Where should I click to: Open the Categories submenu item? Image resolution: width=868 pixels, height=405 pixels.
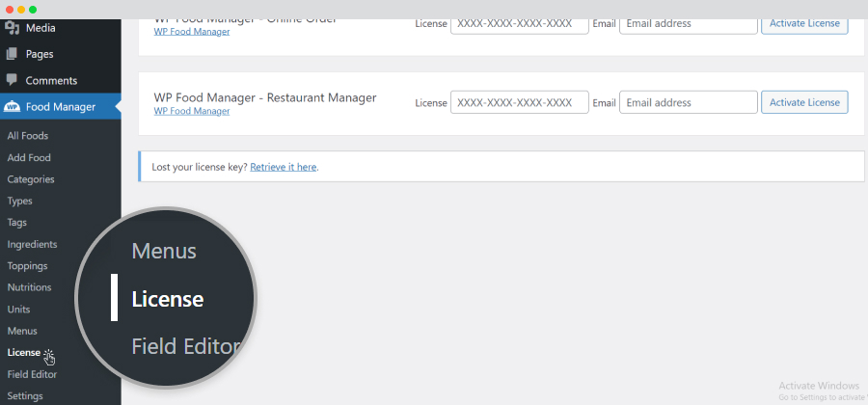(31, 179)
